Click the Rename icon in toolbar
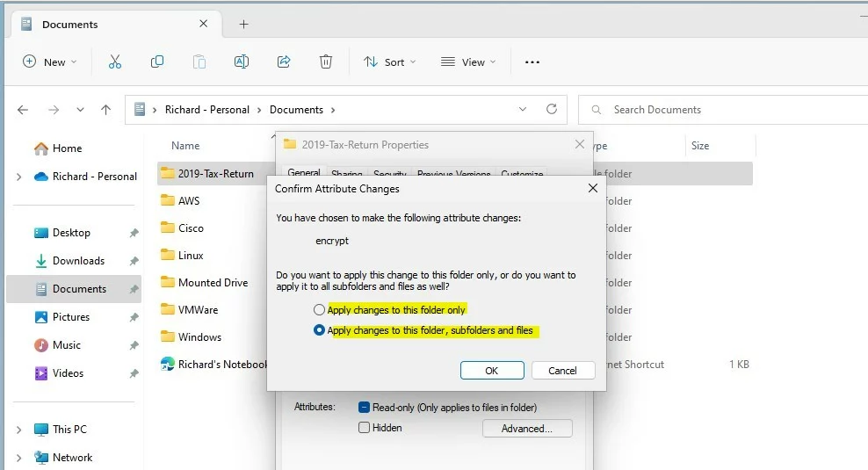Screen dimensions: 868x470 point(242,62)
